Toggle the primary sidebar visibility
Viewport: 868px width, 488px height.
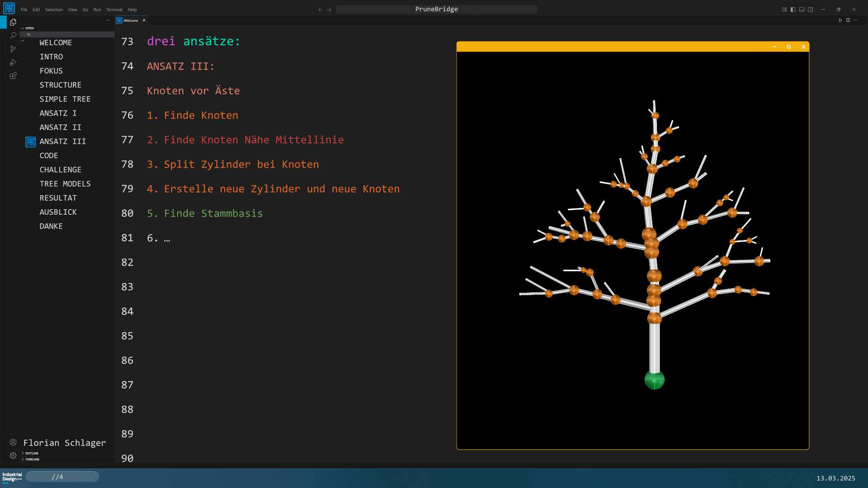click(793, 9)
